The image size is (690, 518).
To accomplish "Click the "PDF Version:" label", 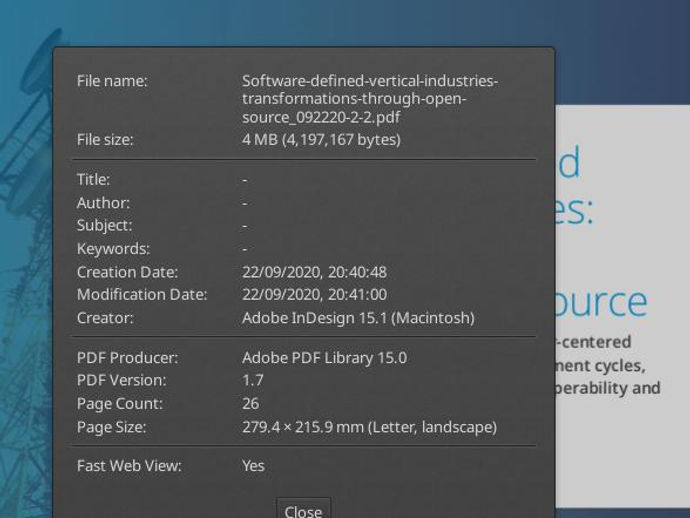I will 121,380.
